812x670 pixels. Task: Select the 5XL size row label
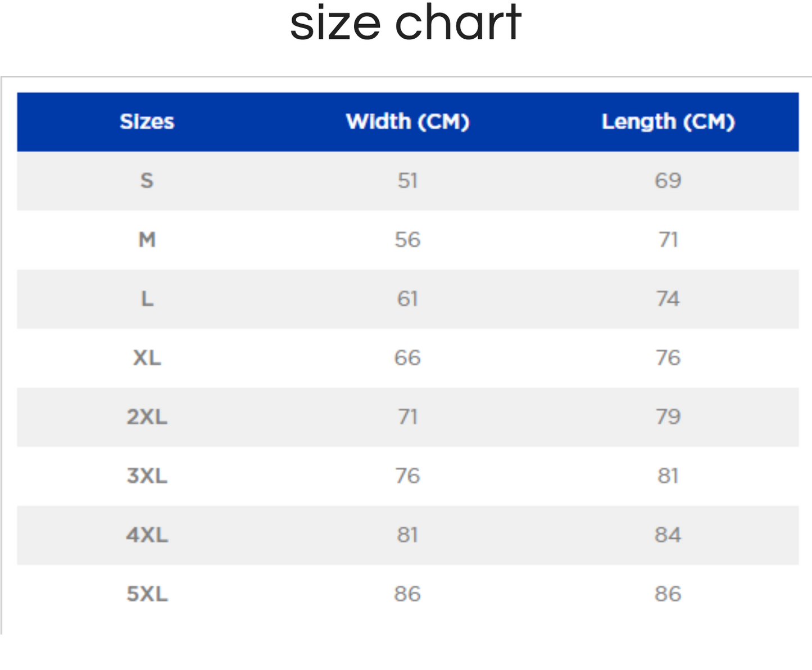[147, 594]
